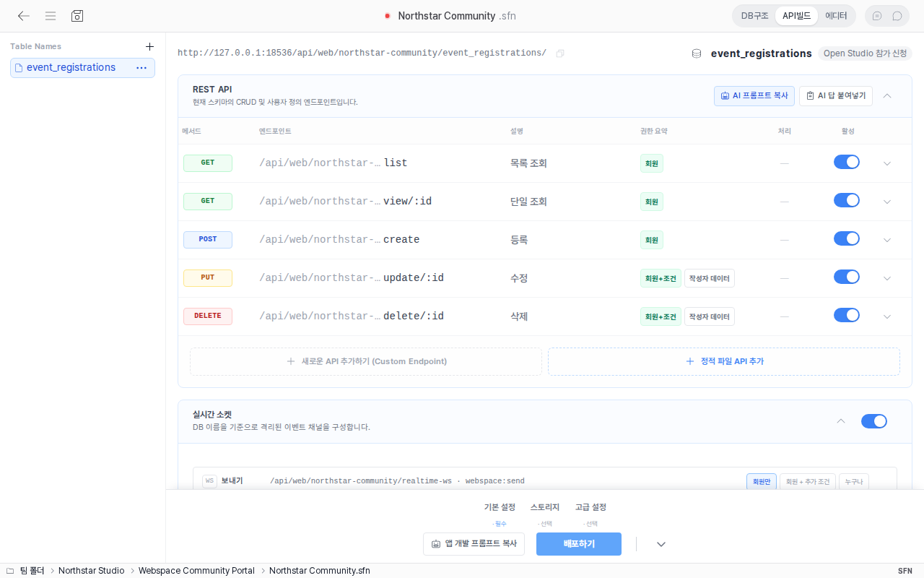Open the 스토리지 tab
Image resolution: width=924 pixels, height=578 pixels.
pyautogui.click(x=544, y=507)
